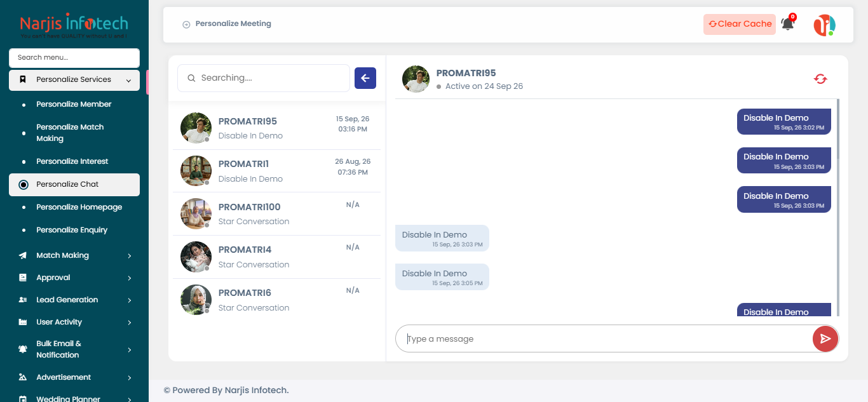Click the search magnifier icon in chat list

[191, 78]
